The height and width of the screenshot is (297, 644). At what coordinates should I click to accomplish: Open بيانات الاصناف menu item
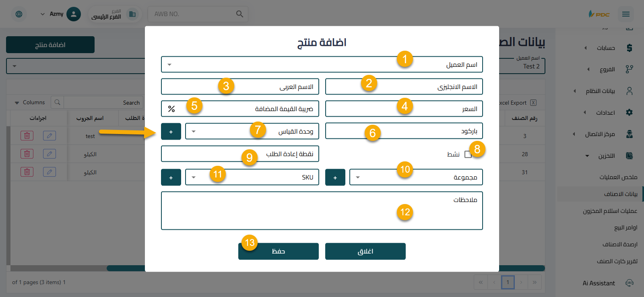click(621, 194)
